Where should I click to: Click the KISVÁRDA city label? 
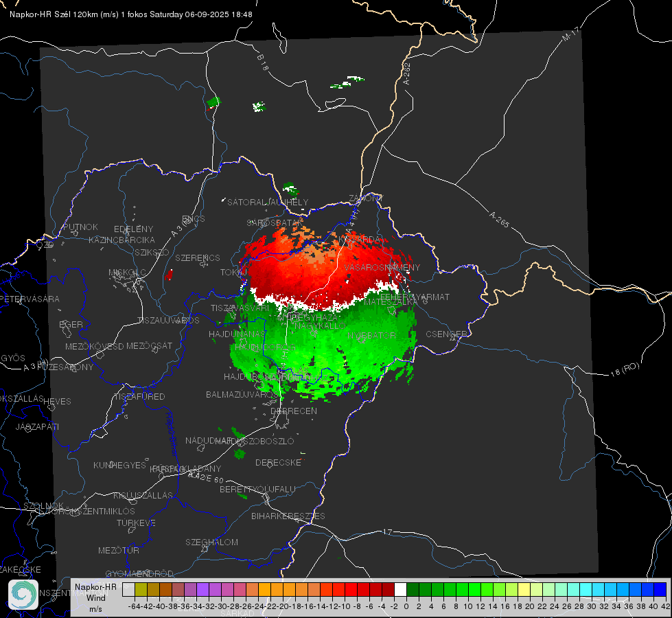(x=359, y=240)
